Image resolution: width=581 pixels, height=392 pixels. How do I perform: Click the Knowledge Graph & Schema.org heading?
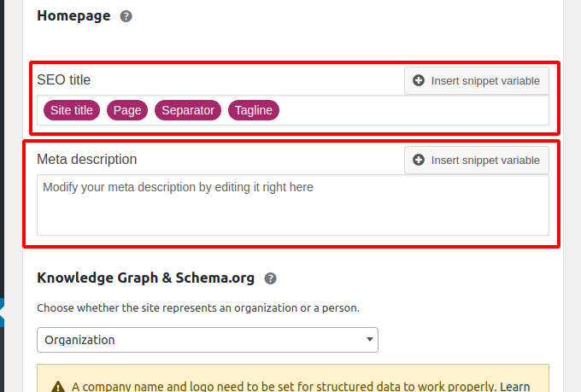(145, 278)
